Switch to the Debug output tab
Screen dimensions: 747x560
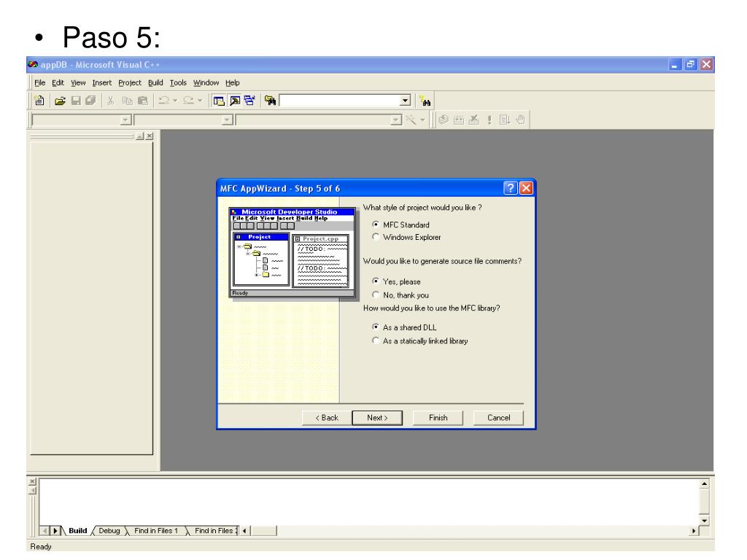pos(109,531)
